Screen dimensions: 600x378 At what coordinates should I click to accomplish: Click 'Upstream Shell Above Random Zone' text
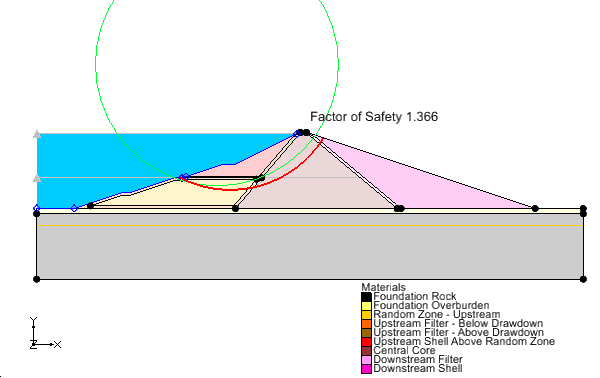point(464,342)
